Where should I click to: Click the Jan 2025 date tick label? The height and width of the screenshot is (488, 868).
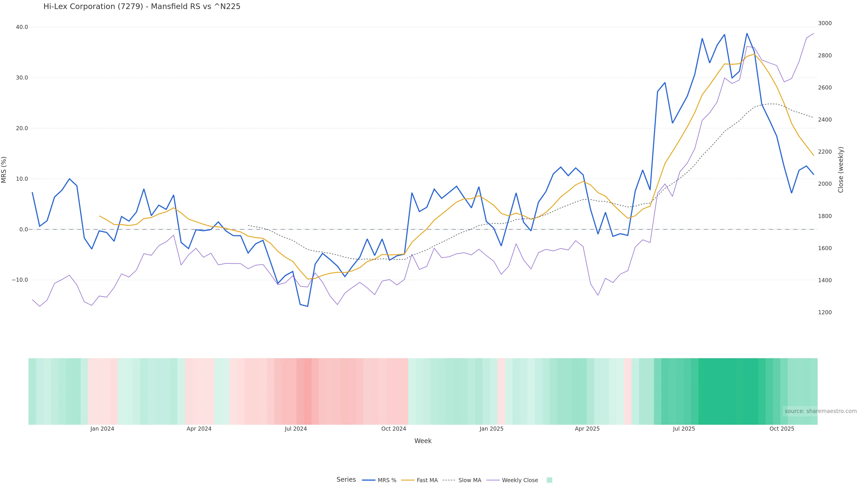491,429
